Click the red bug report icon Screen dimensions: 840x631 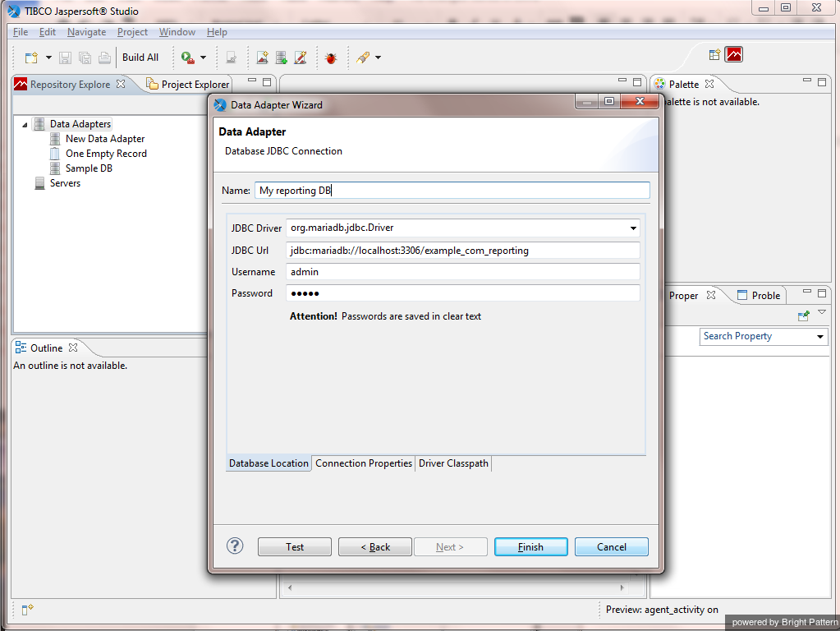(x=331, y=58)
